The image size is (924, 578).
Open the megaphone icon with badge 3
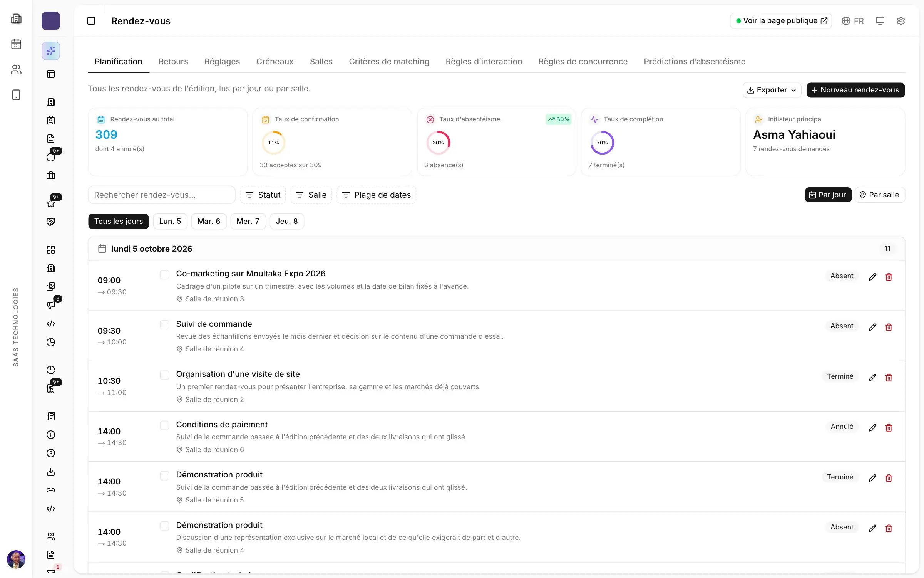(x=51, y=305)
